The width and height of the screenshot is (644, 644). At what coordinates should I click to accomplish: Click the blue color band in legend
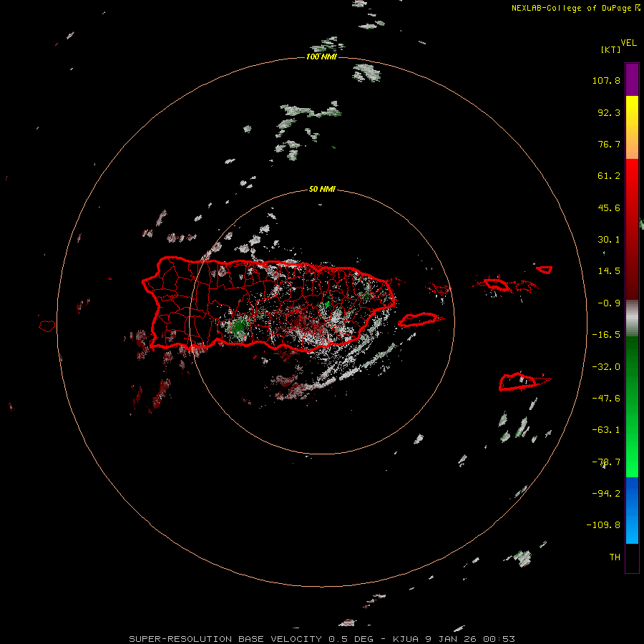tap(632, 510)
